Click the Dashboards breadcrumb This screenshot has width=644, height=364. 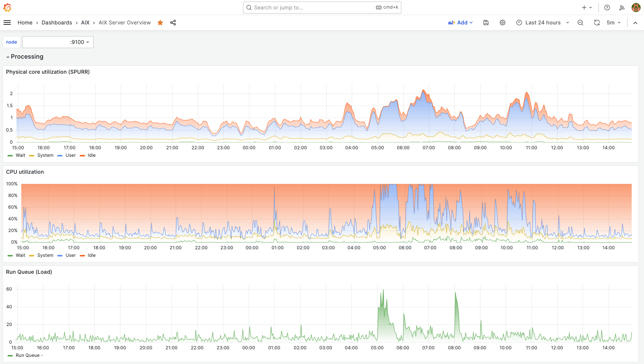click(x=57, y=23)
